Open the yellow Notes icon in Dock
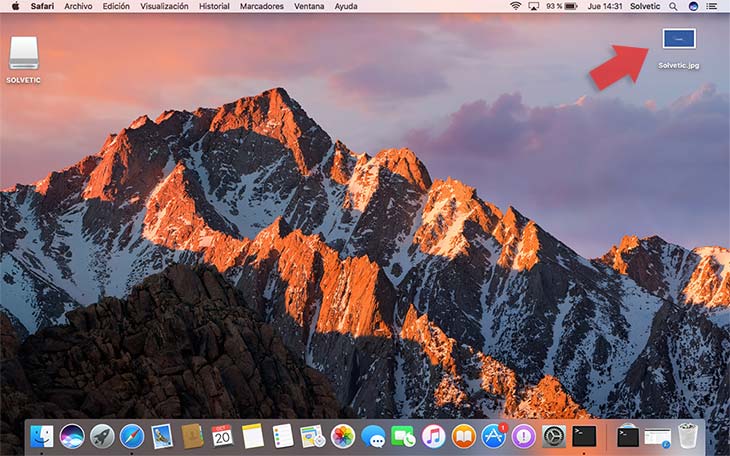This screenshot has width=730, height=456. (x=253, y=436)
